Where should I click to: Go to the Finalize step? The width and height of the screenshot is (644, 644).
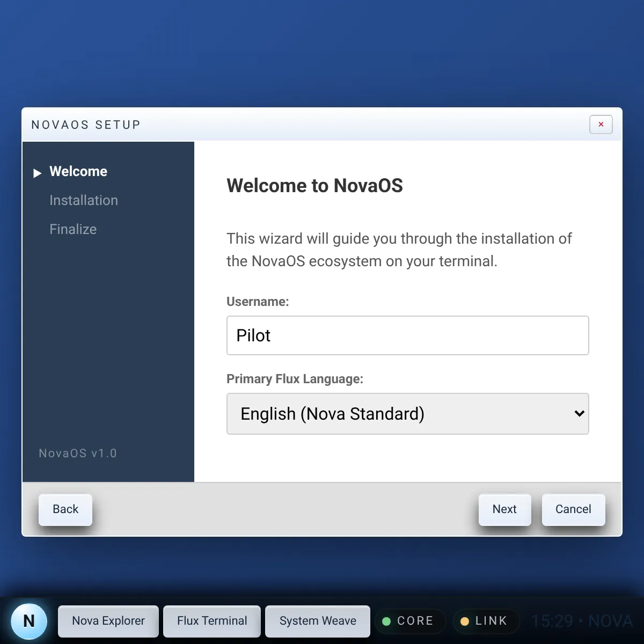(73, 229)
